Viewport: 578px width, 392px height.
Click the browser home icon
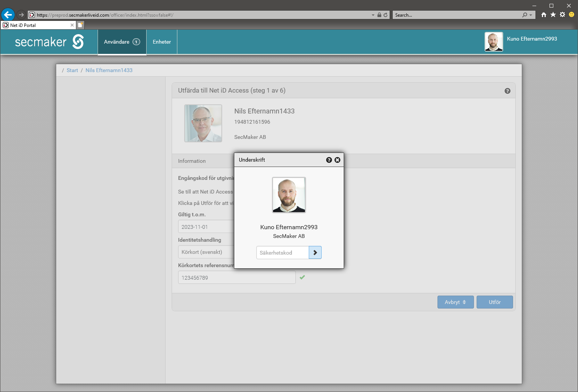coord(544,15)
